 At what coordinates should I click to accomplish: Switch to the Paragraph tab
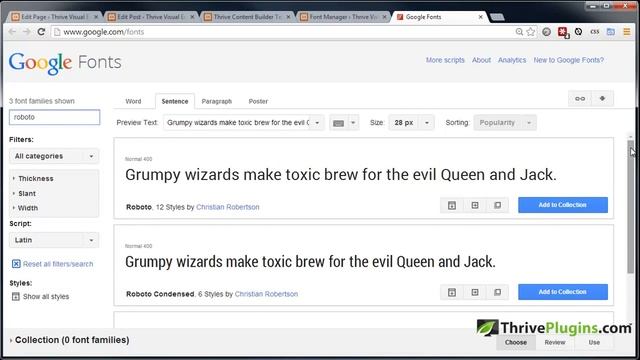pos(217,101)
